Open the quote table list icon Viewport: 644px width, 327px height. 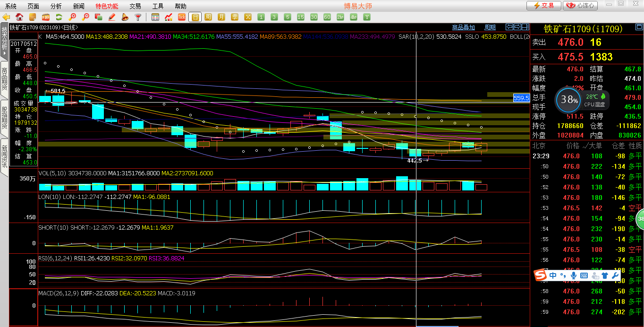(x=155, y=17)
